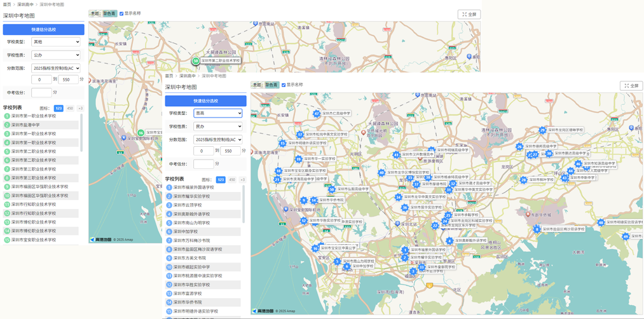Viewport: 644px width, 319px height.
Task: Click blue marker 5 for 南山为明学校
Action: pos(337,261)
